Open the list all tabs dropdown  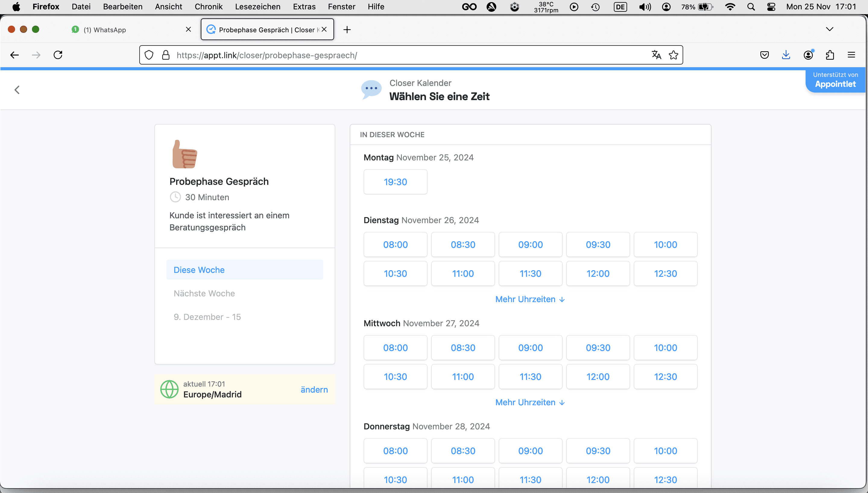[x=829, y=29]
